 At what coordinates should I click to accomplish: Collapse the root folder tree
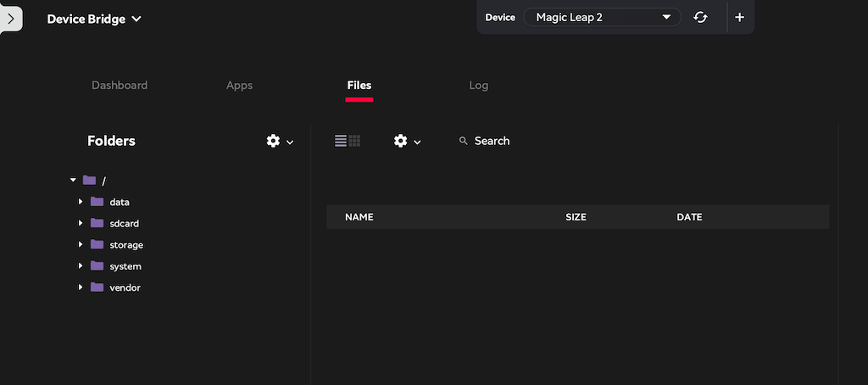(73, 180)
